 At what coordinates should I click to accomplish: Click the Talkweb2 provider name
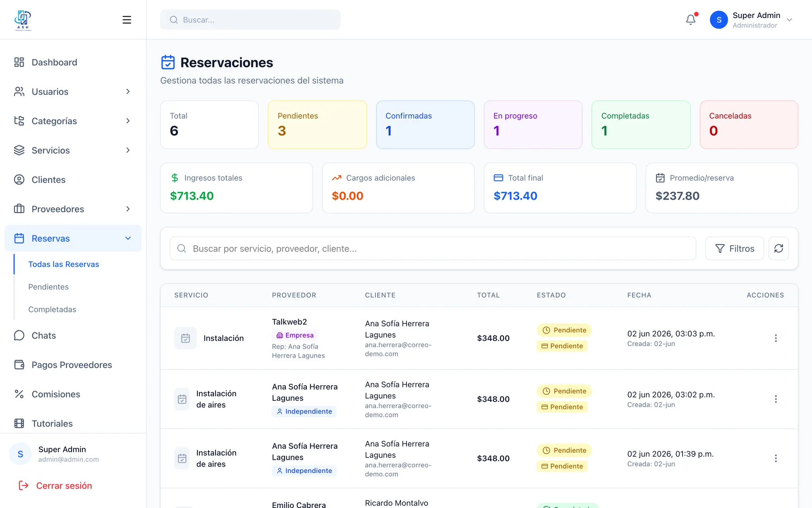[290, 322]
